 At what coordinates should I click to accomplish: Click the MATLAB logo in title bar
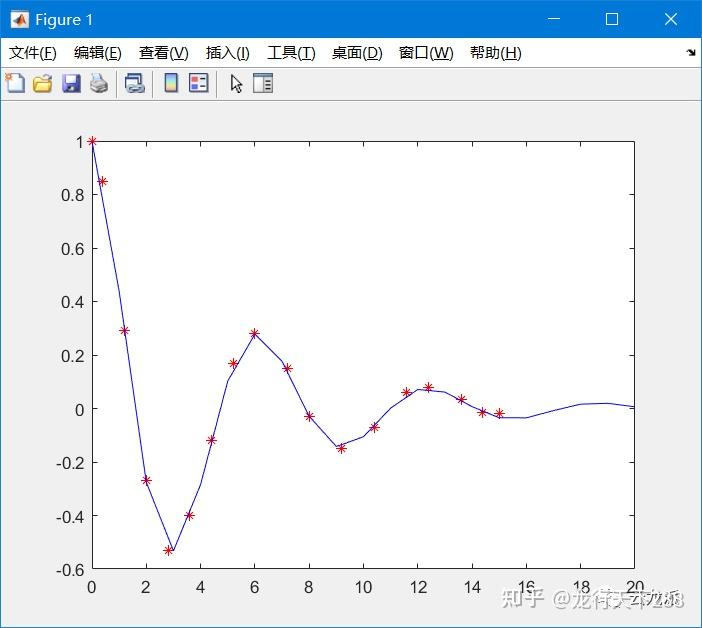point(20,20)
